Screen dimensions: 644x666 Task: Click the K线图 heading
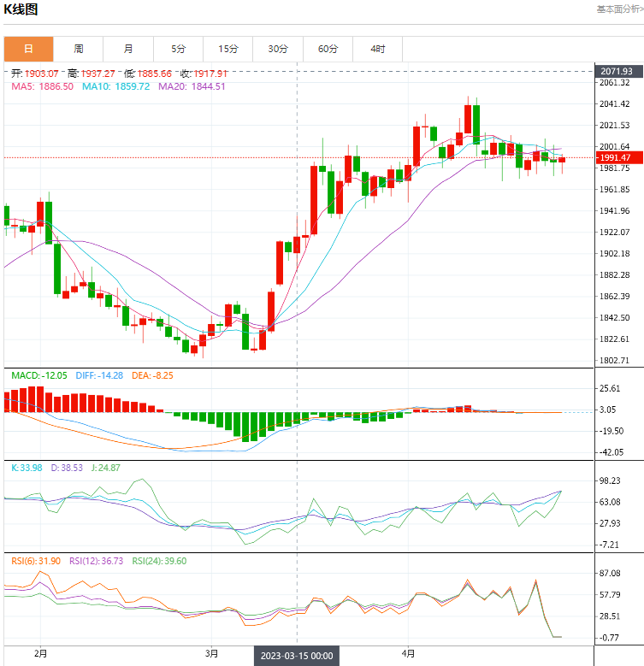[x=21, y=9]
